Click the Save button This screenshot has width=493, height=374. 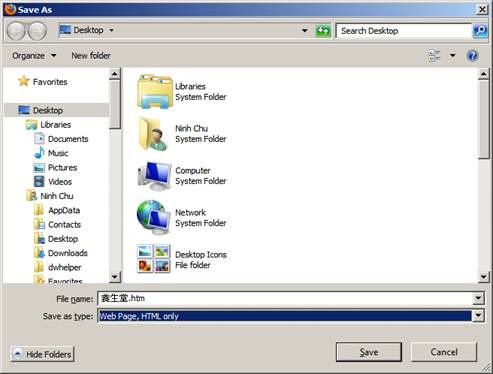coord(369,352)
